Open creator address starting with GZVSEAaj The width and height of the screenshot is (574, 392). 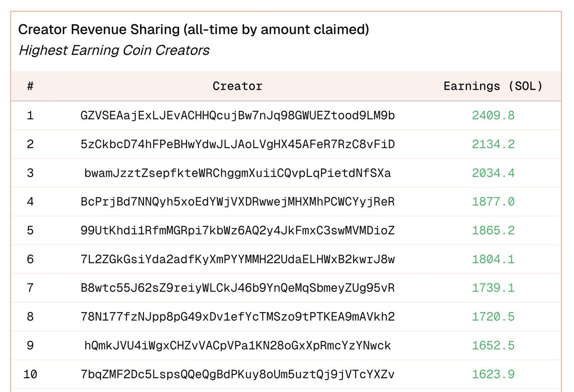coord(238,116)
